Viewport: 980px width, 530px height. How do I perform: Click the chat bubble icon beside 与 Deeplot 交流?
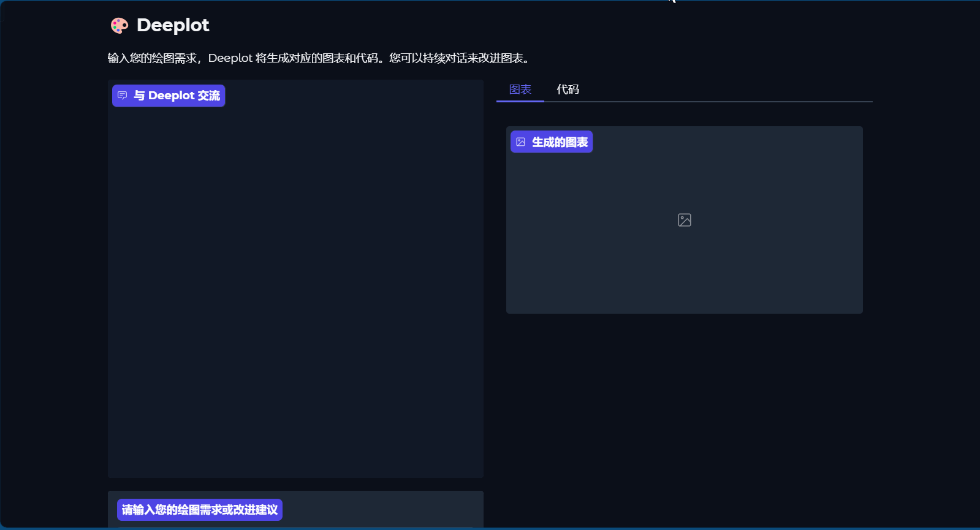(122, 96)
